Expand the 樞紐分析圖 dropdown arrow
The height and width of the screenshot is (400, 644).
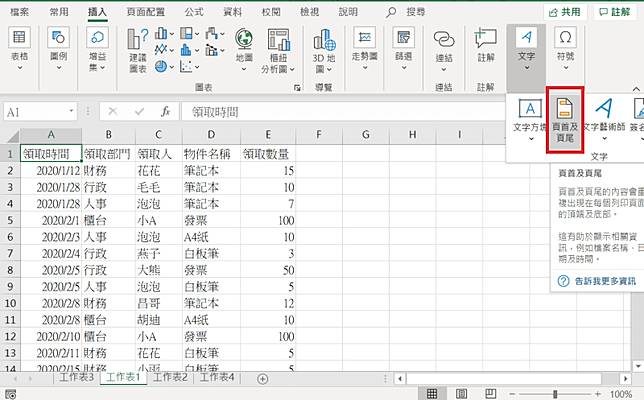click(x=292, y=69)
